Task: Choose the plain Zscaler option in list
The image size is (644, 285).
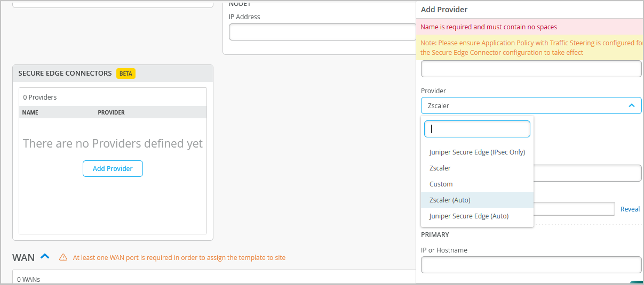Action: (x=440, y=168)
